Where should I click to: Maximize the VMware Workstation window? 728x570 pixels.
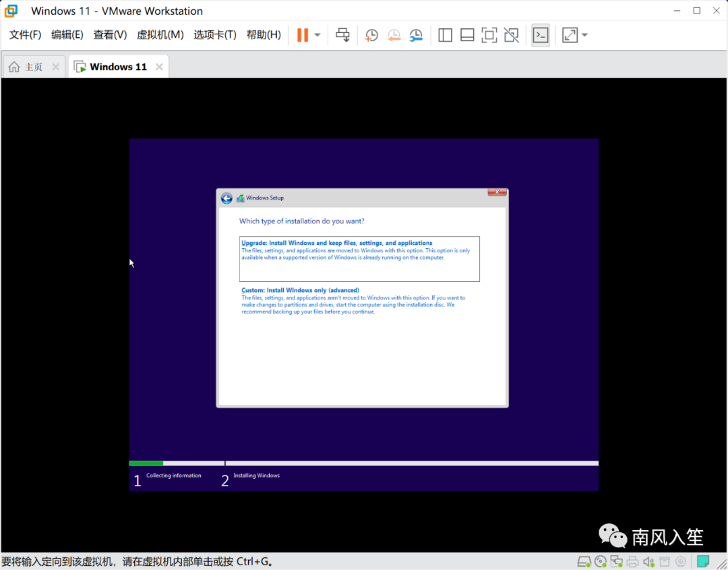[x=696, y=11]
